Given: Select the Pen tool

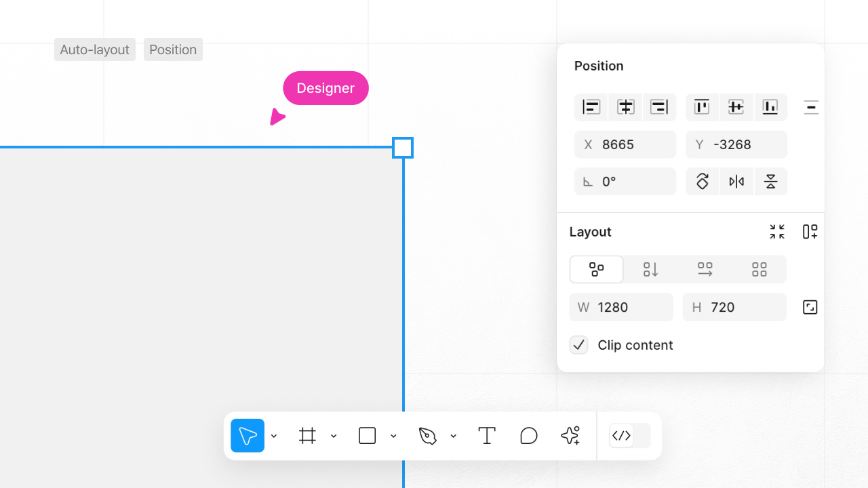Looking at the screenshot, I should point(427,436).
